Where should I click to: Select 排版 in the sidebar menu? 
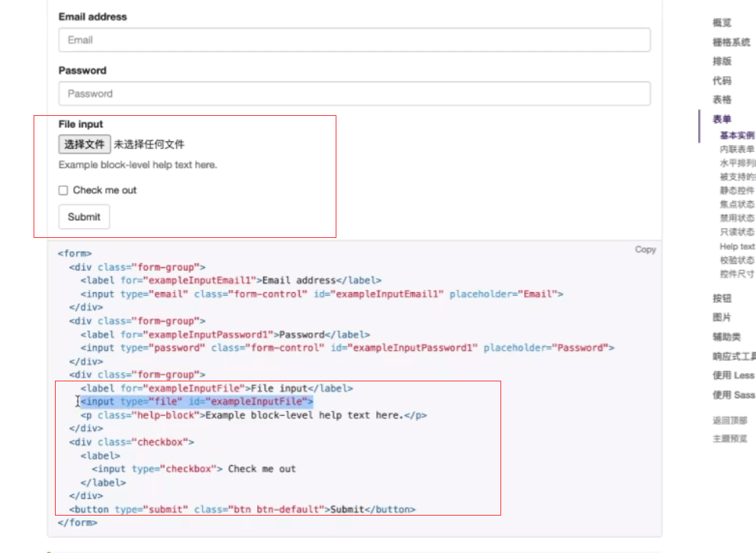[x=722, y=61]
